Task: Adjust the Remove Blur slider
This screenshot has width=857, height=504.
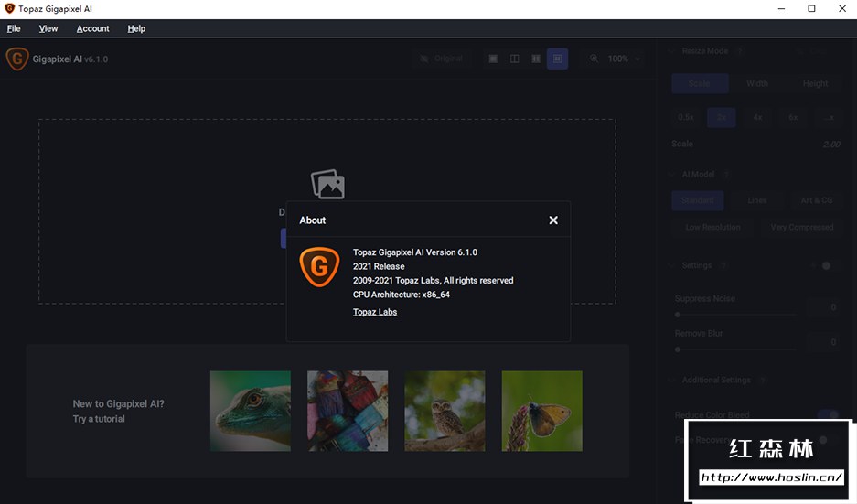Action: [x=735, y=349]
